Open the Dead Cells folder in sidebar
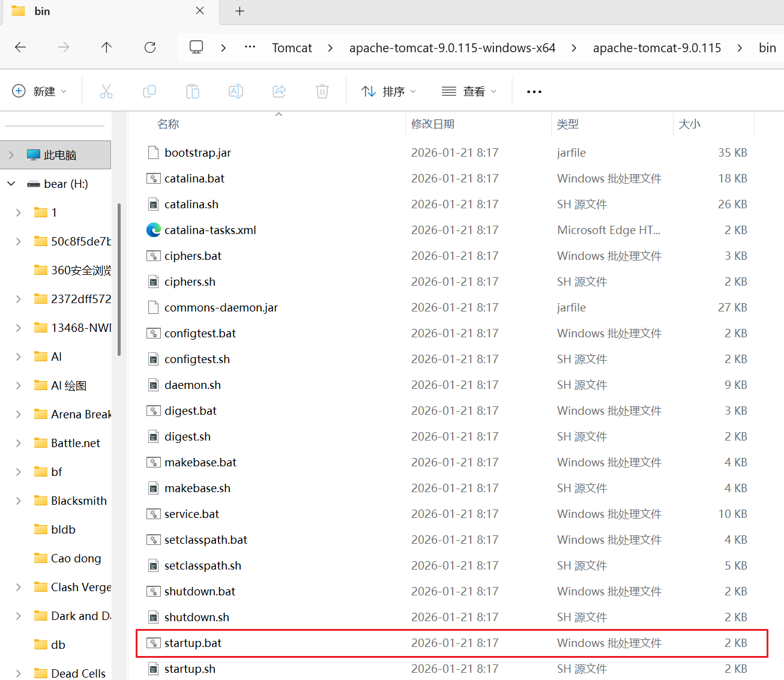Image resolution: width=784 pixels, height=680 pixels. [78, 673]
